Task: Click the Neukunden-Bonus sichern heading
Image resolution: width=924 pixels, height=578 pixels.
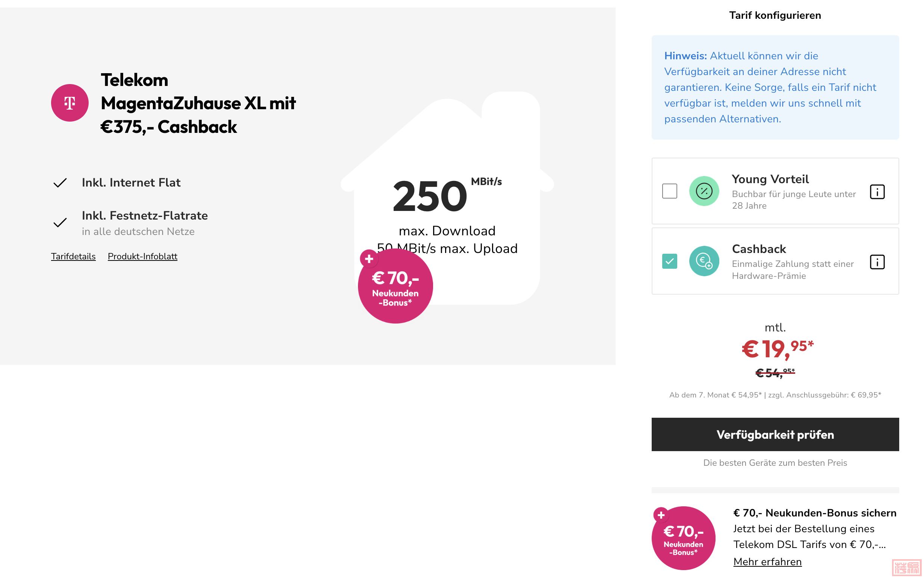Action: (815, 513)
